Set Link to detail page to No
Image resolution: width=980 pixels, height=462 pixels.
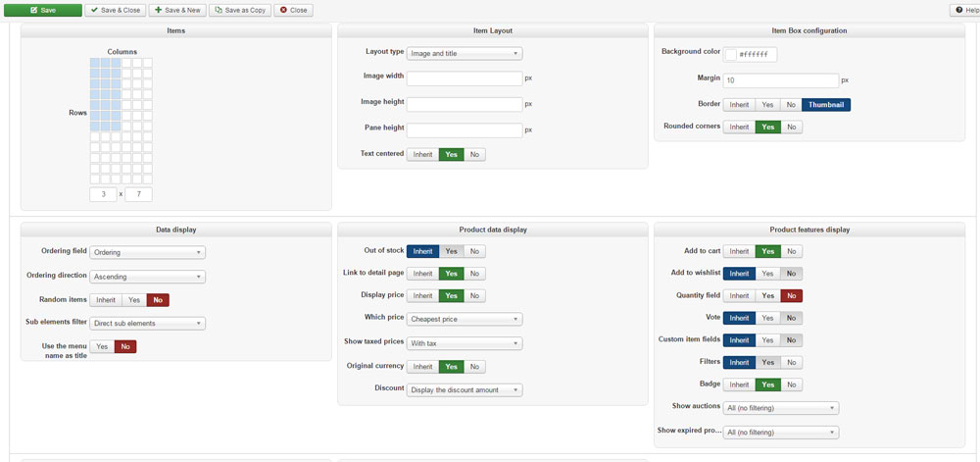[x=474, y=274]
